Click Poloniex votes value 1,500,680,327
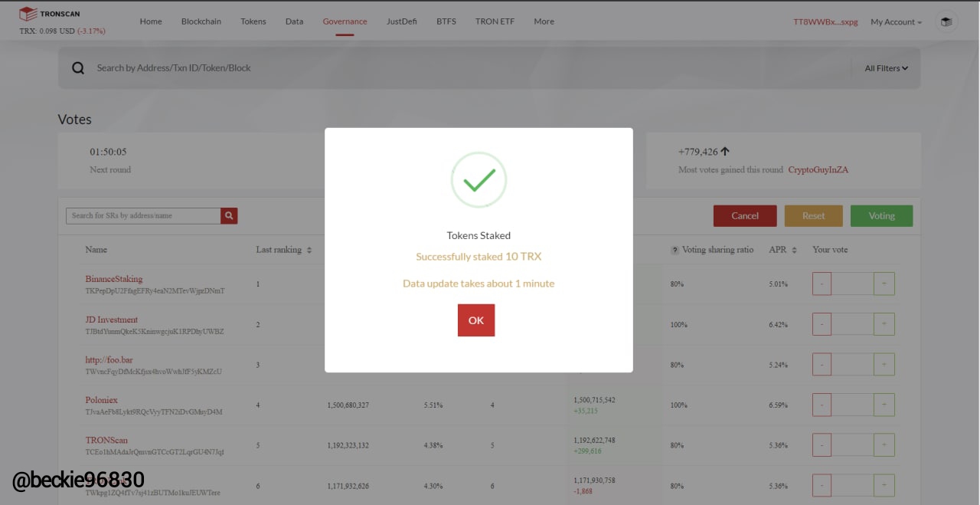 click(348, 405)
